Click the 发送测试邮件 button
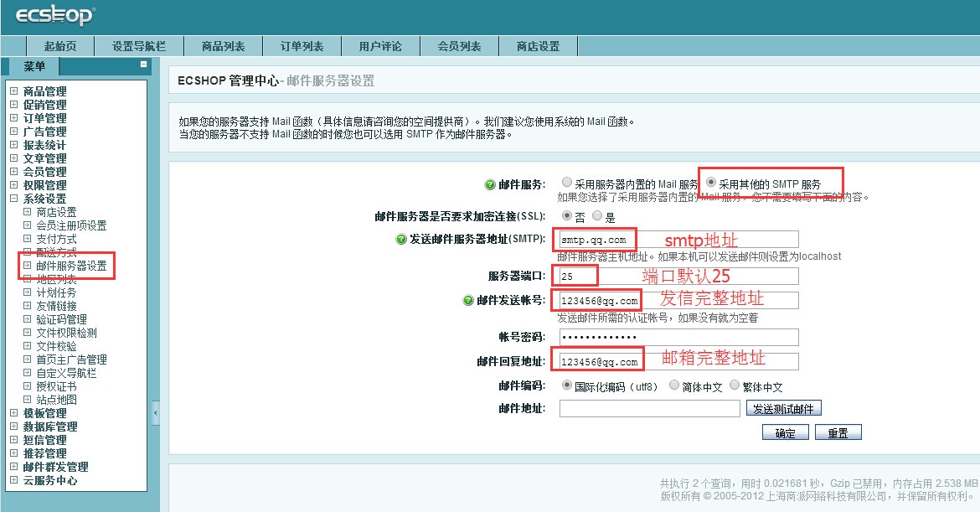Viewport: 980px width, 512px height. pyautogui.click(x=783, y=408)
